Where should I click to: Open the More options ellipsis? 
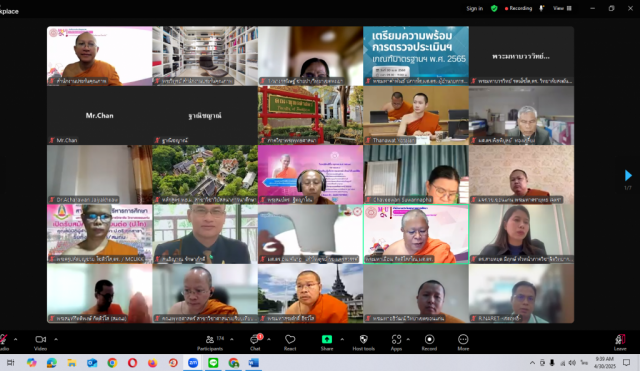[x=463, y=342]
